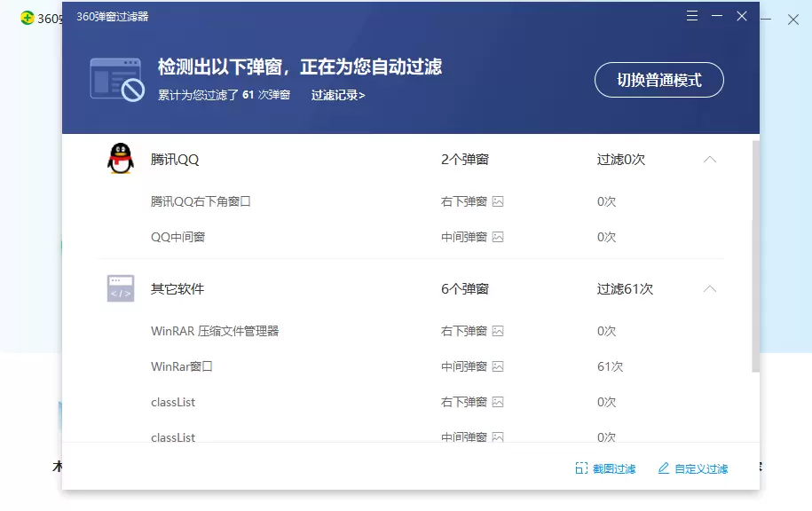Click the 截图过滤 screenshot filter option
Image resolution: width=812 pixels, height=511 pixels.
(x=605, y=468)
